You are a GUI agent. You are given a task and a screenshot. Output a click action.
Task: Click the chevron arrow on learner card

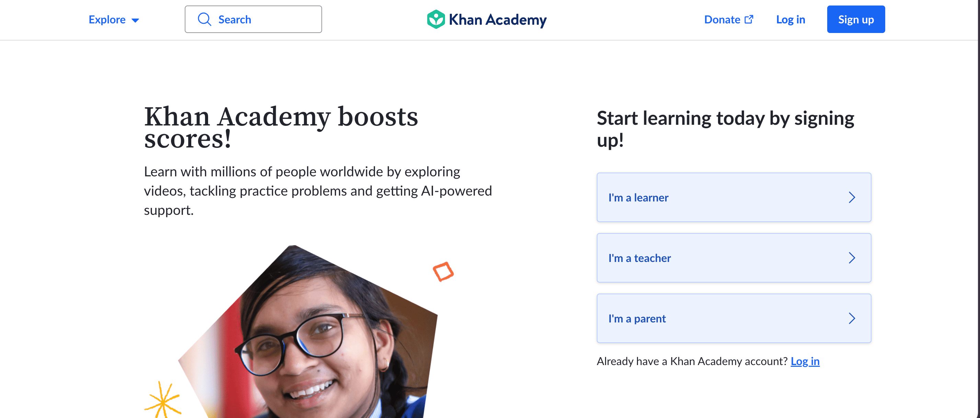coord(852,198)
